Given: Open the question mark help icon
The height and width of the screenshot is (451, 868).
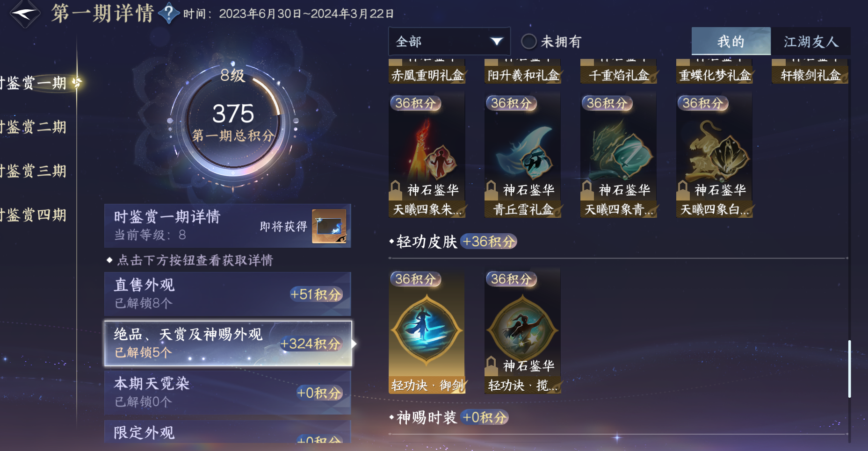Looking at the screenshot, I should click(169, 13).
